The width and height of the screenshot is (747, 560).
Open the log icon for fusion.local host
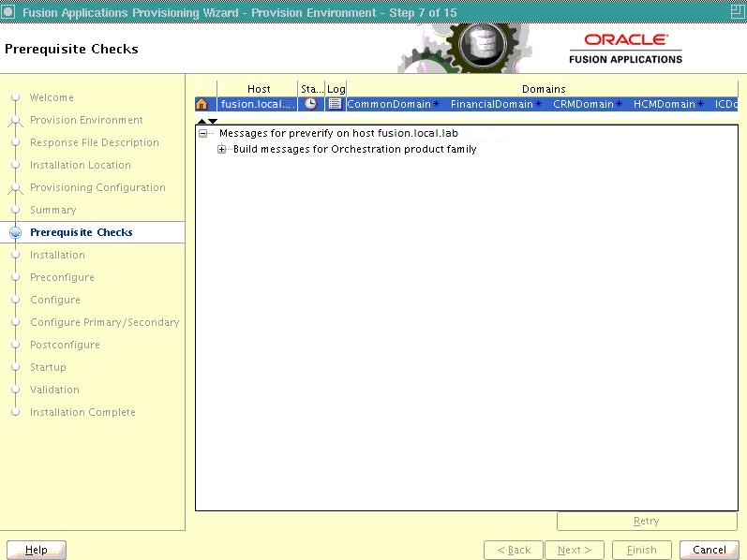[336, 104]
